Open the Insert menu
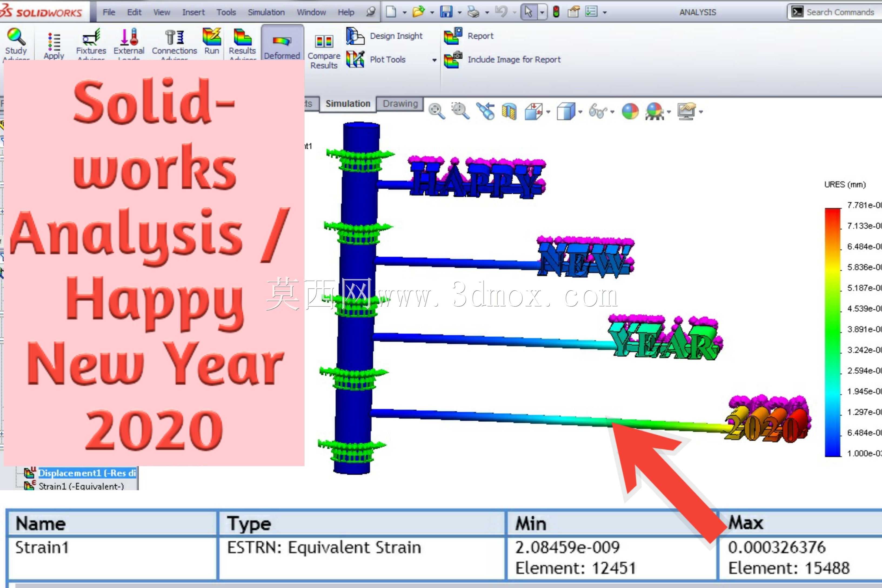The height and width of the screenshot is (588, 882). 193,12
